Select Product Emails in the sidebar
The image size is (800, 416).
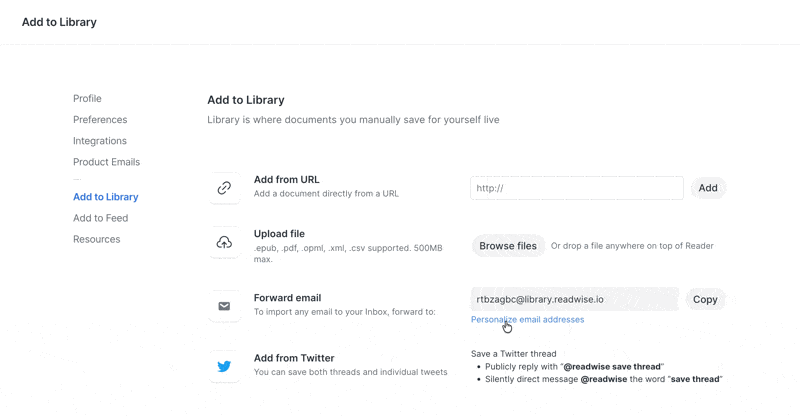(x=106, y=162)
